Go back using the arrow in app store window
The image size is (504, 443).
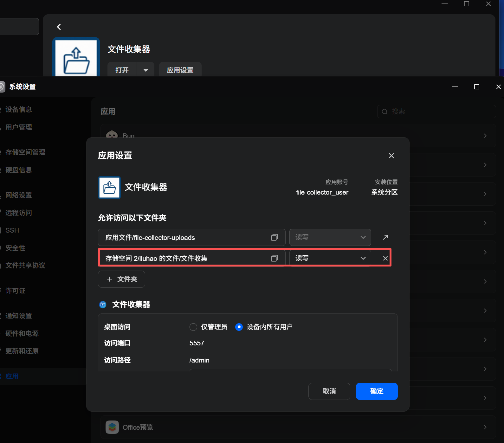pos(59,27)
